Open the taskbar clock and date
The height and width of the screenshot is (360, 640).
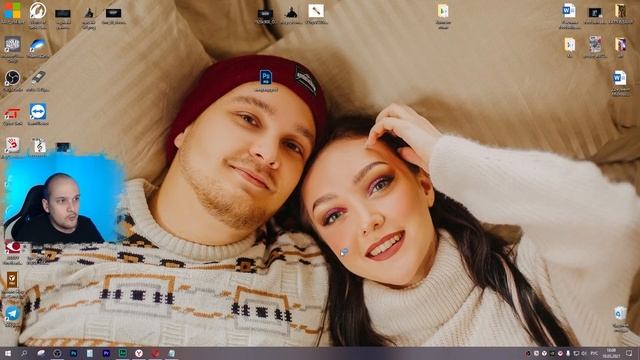click(x=611, y=353)
